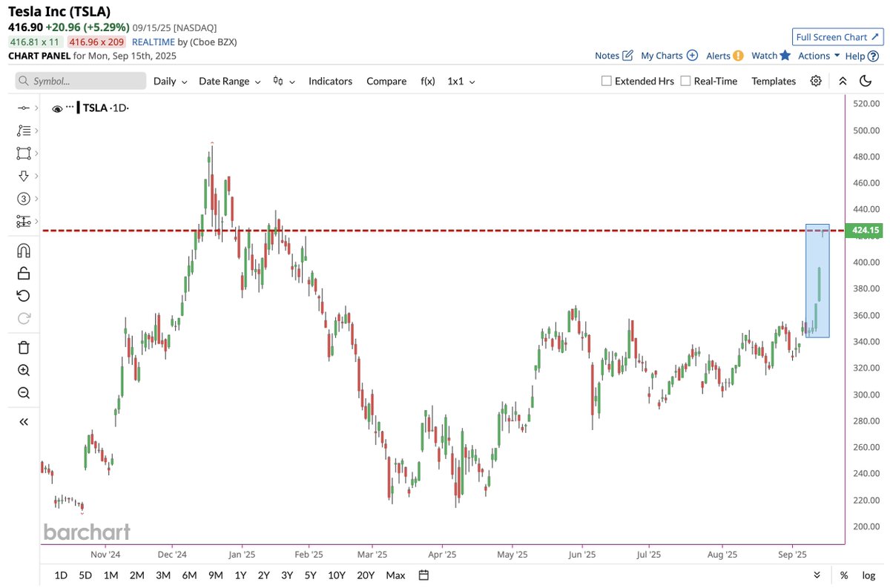Select the 1Y time range
890x588 pixels.
pos(240,575)
